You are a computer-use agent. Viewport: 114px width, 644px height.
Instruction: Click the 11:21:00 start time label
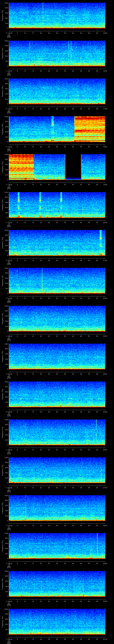point(9,298)
